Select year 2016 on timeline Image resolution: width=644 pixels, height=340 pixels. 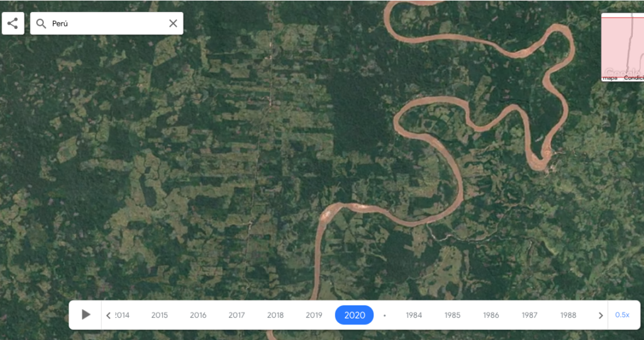tap(198, 315)
